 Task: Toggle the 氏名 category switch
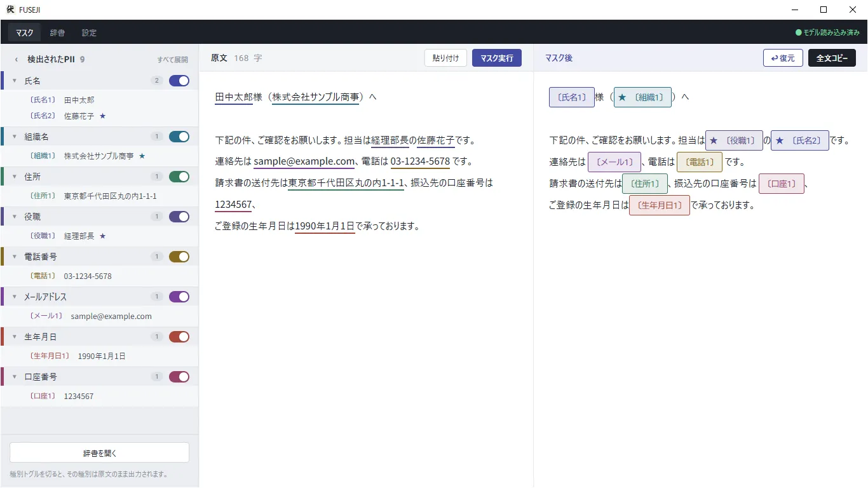pyautogui.click(x=179, y=81)
